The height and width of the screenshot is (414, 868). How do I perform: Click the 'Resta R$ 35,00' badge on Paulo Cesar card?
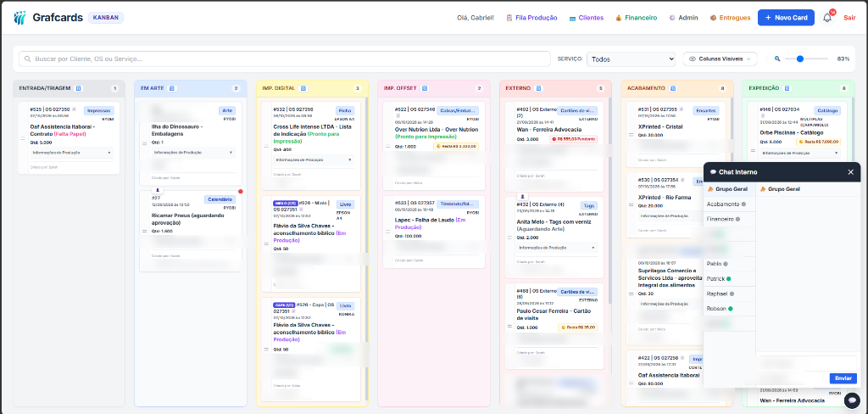tap(578, 327)
